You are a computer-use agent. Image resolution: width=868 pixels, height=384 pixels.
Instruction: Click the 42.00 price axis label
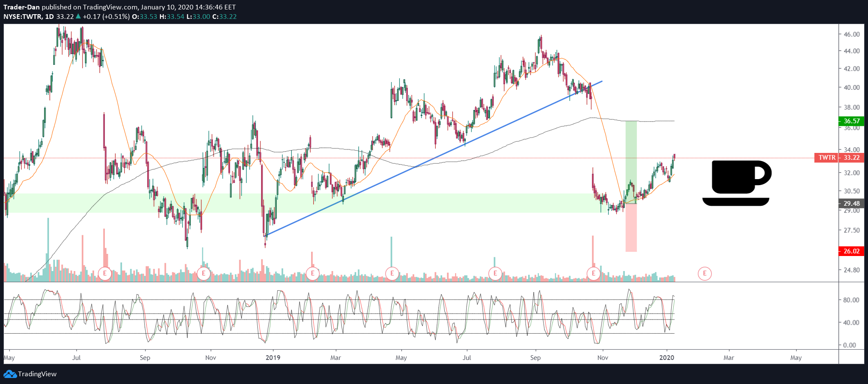pos(852,69)
